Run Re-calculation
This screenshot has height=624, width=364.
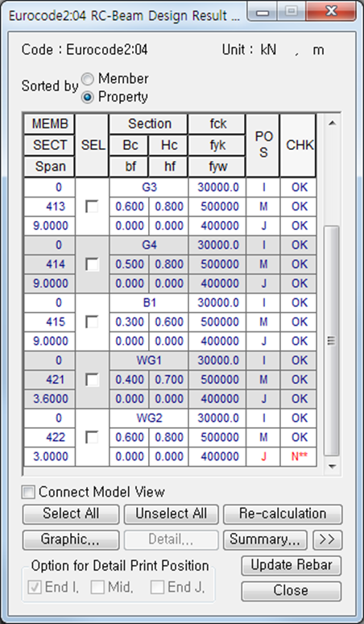tap(283, 514)
